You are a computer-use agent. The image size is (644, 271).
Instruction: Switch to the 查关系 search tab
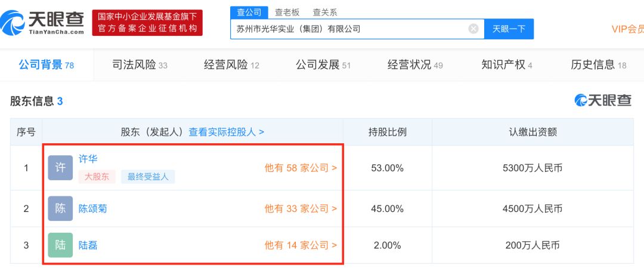click(325, 12)
